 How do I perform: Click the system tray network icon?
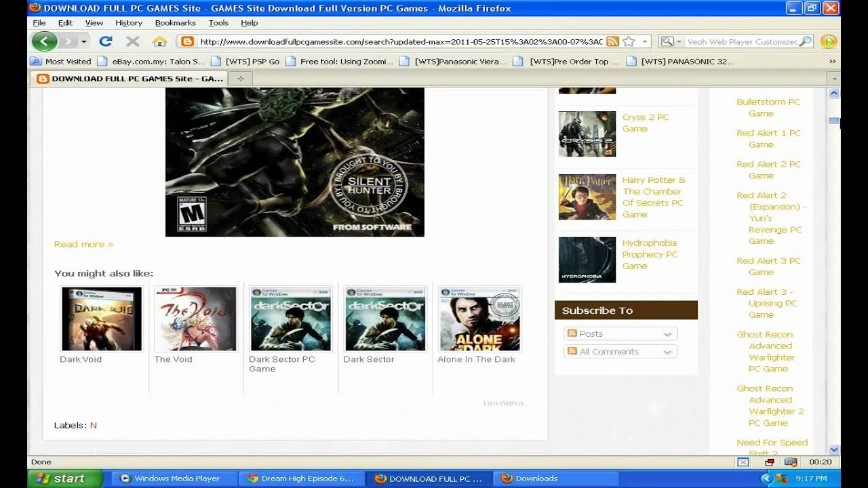781,479
